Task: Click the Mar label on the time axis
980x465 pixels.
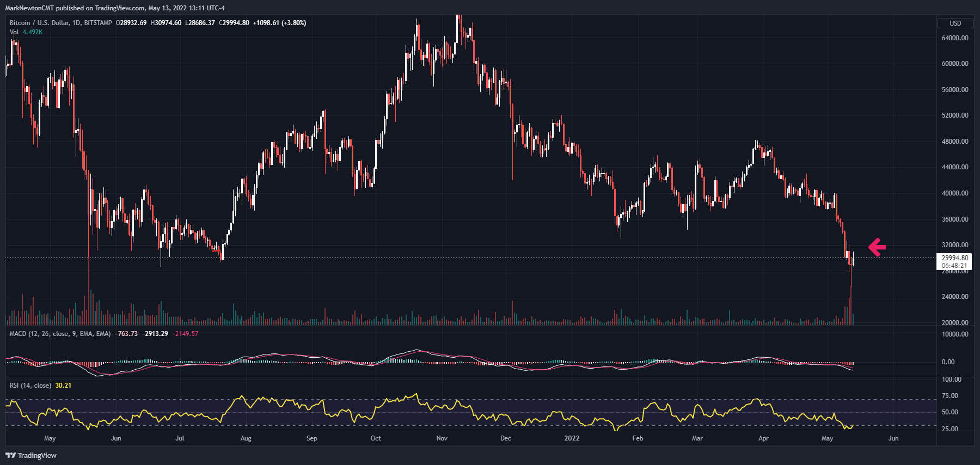Action: pyautogui.click(x=697, y=438)
